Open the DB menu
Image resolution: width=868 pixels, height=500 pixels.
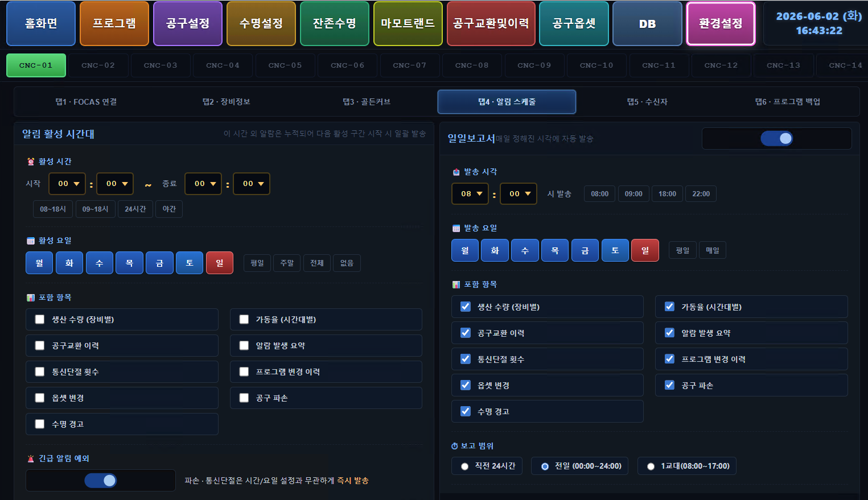tap(647, 23)
